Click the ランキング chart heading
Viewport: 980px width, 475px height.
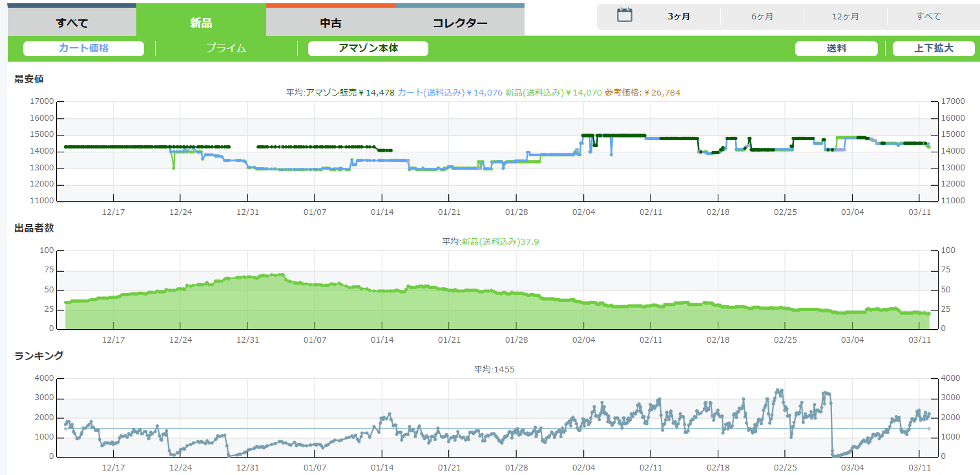tap(39, 356)
